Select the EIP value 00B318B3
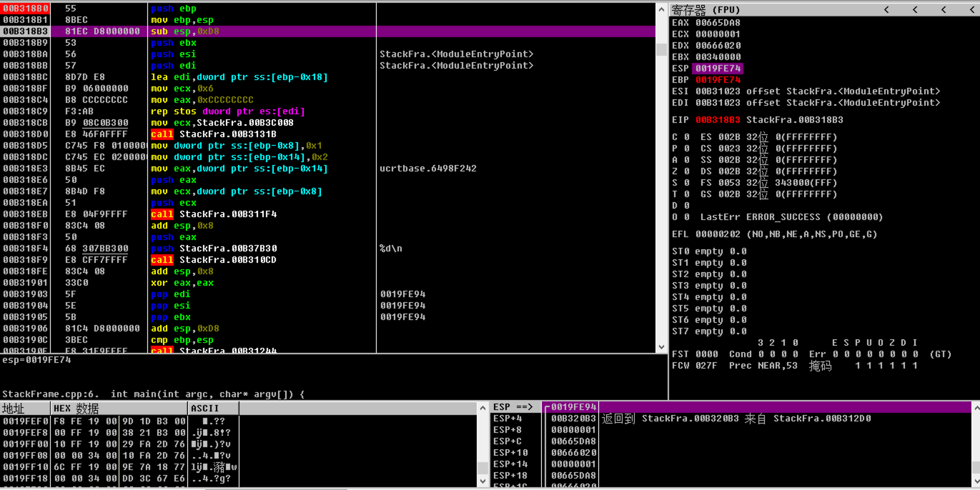This screenshot has height=490, width=980. [718, 120]
